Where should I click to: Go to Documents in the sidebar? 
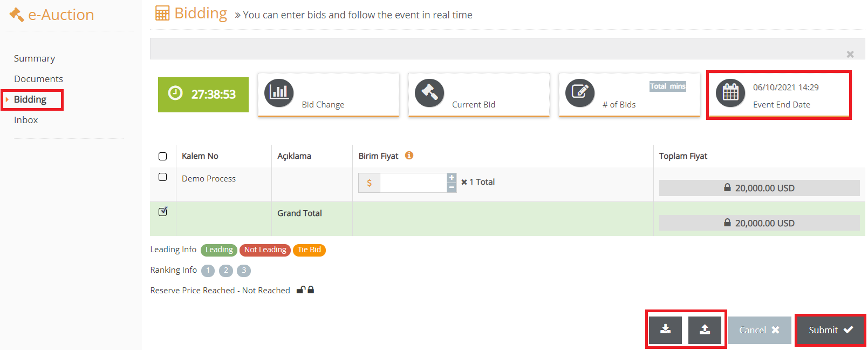(38, 79)
